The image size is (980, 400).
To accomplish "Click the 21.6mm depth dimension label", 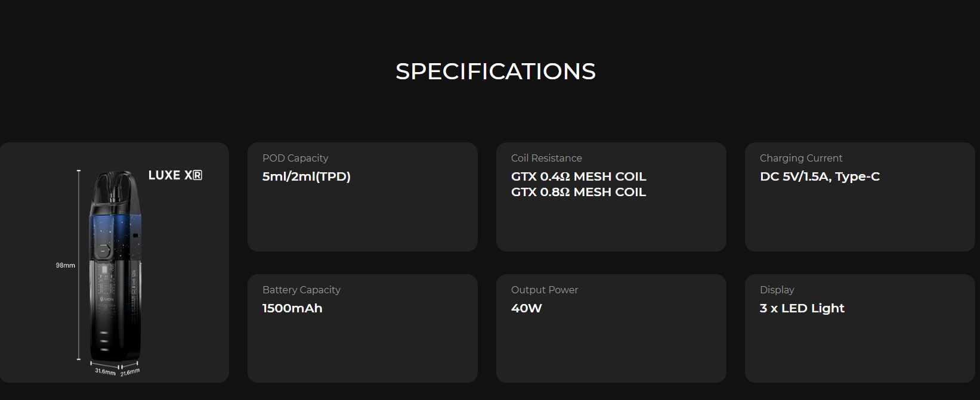I will click(130, 372).
